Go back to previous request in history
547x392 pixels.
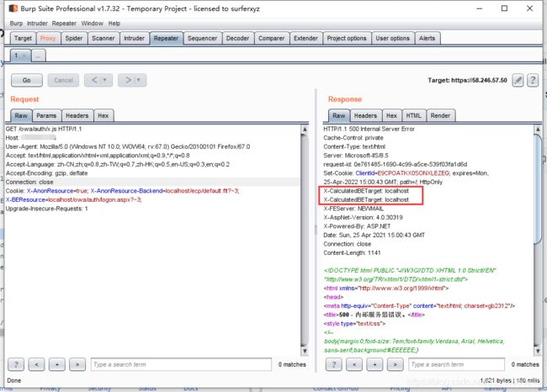tap(94, 80)
